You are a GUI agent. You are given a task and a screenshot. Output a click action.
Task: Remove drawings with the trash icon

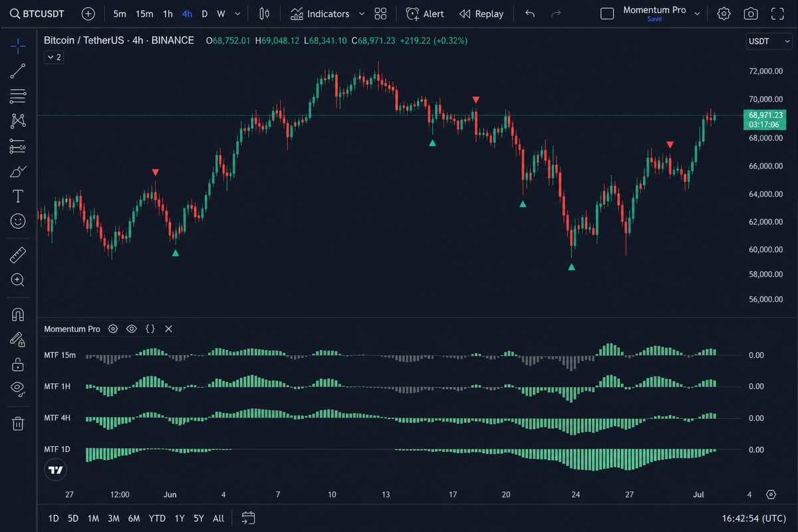click(18, 423)
